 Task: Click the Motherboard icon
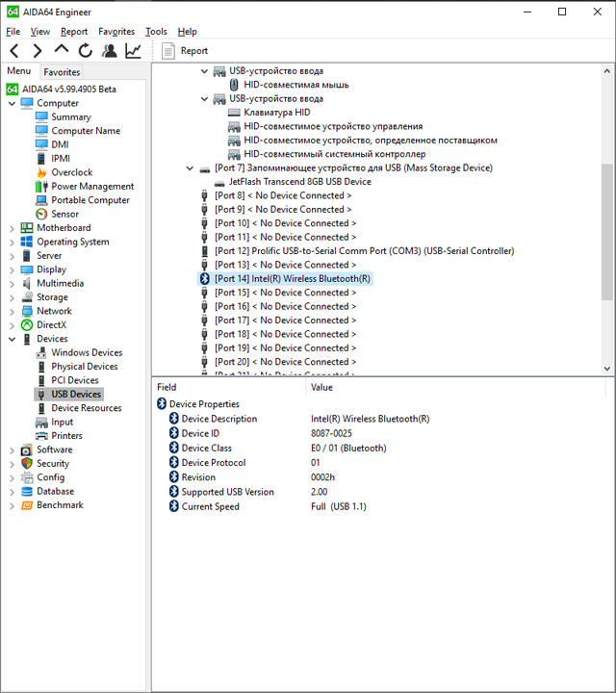point(27,227)
